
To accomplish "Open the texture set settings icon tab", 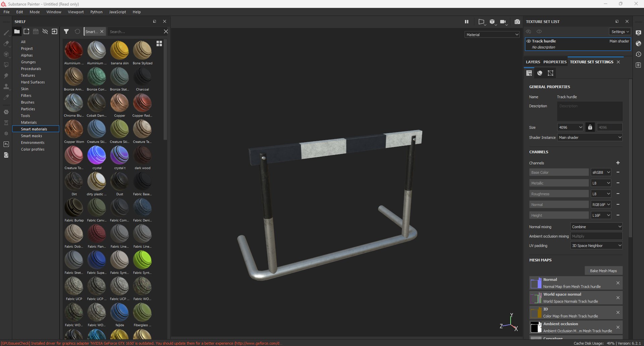I will click(x=529, y=73).
